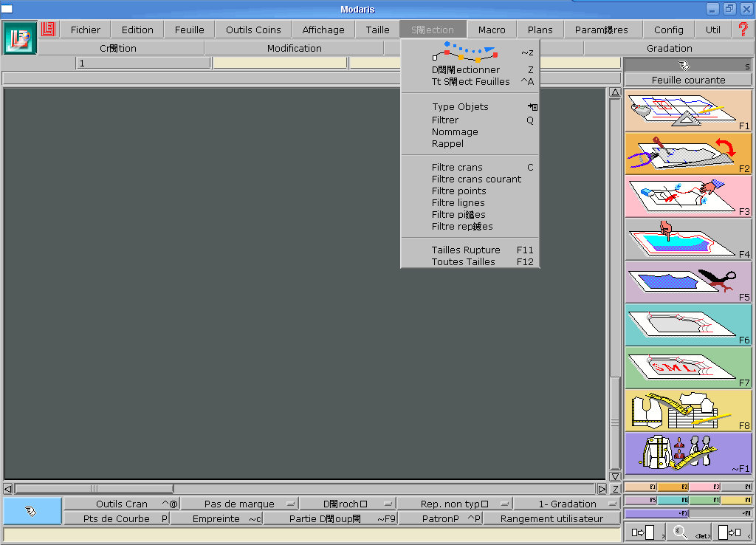Click the Z button beside horizontal scrollbar
Screen dimensions: 756x545
coord(615,489)
